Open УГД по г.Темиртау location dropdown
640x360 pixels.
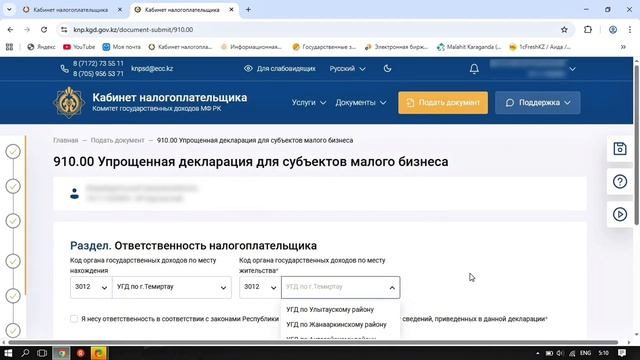click(172, 287)
